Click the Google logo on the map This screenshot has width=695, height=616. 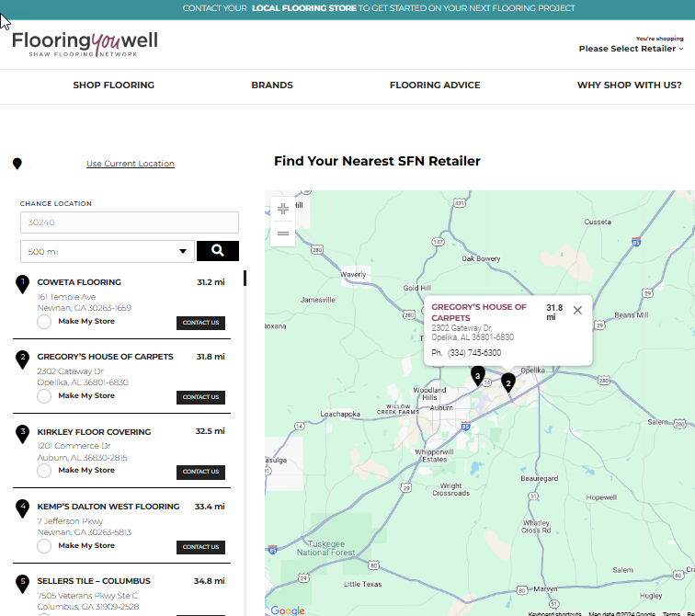click(288, 610)
